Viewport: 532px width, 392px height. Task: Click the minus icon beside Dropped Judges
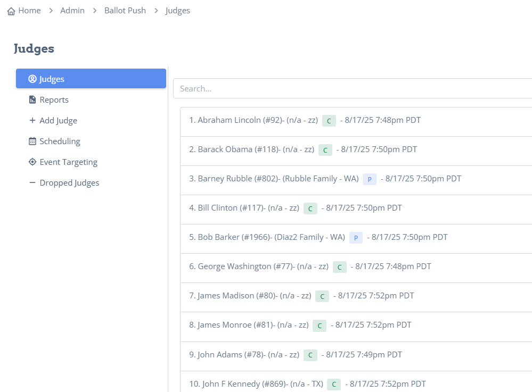(x=32, y=182)
